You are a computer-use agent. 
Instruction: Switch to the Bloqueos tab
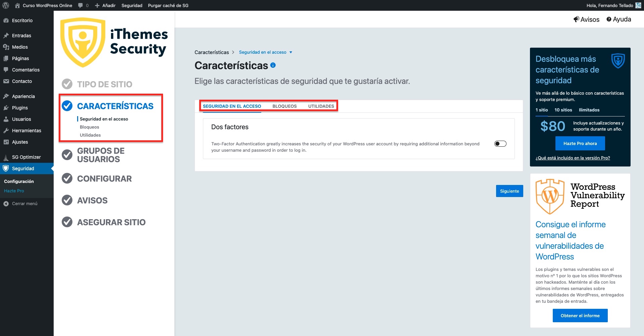click(x=284, y=106)
